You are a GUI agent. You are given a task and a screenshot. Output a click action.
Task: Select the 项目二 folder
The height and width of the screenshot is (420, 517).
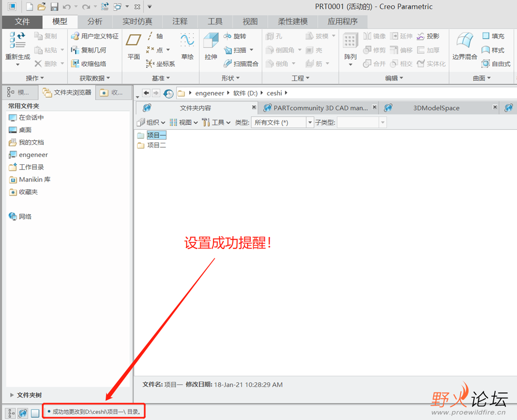[152, 145]
